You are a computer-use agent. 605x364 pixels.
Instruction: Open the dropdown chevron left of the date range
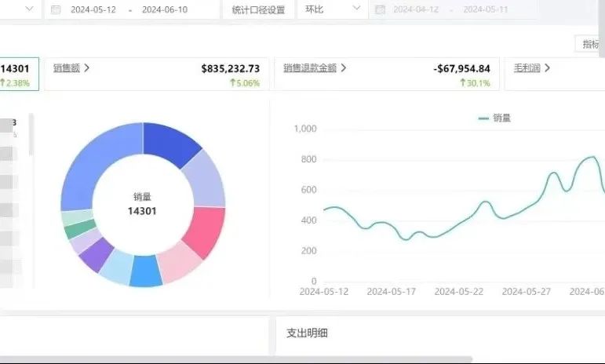[29, 9]
